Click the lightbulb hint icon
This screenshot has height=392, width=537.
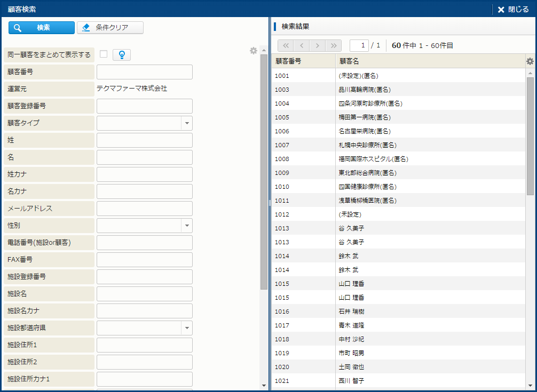pyautogui.click(x=122, y=55)
